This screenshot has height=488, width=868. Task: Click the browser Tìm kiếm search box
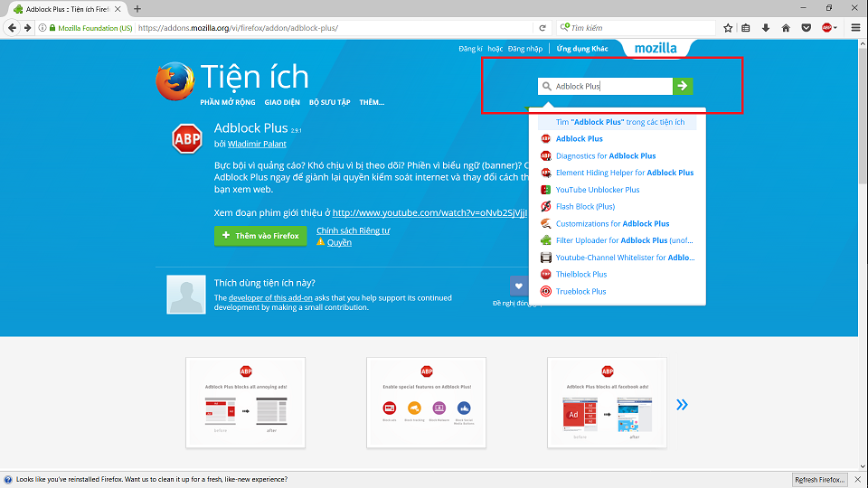click(636, 28)
